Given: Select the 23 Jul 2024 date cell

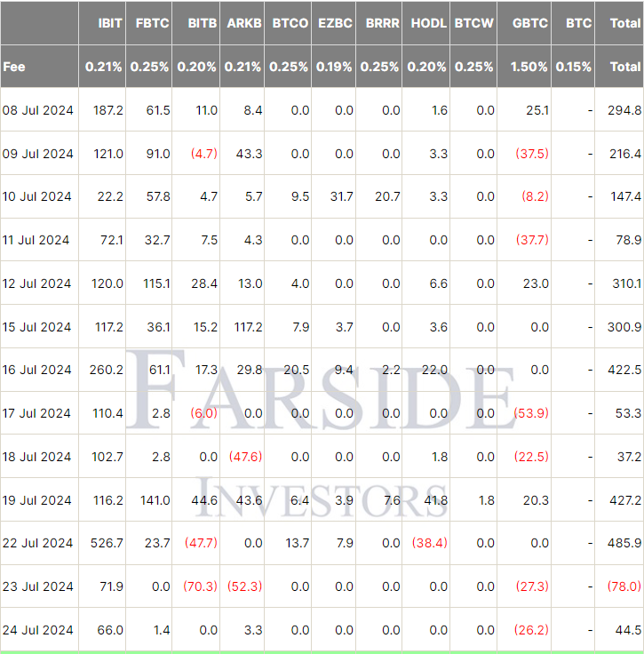Looking at the screenshot, I should [38, 586].
